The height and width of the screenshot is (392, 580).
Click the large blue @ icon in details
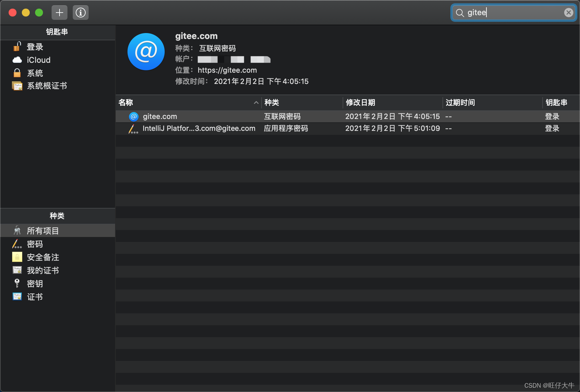coord(146,52)
